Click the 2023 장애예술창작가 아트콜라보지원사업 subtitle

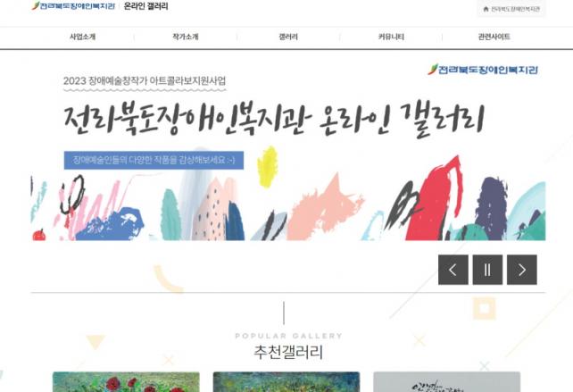point(145,81)
